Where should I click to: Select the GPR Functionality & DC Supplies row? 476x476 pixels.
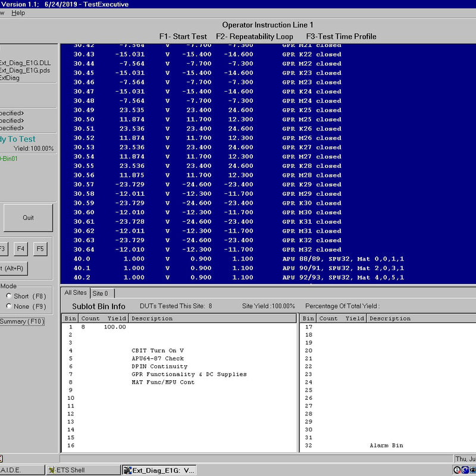coord(189,374)
